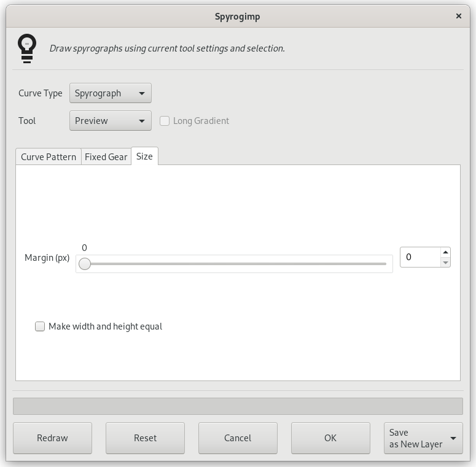Decrease Margin with the down arrow
Image resolution: width=476 pixels, height=467 pixels.
pyautogui.click(x=445, y=262)
